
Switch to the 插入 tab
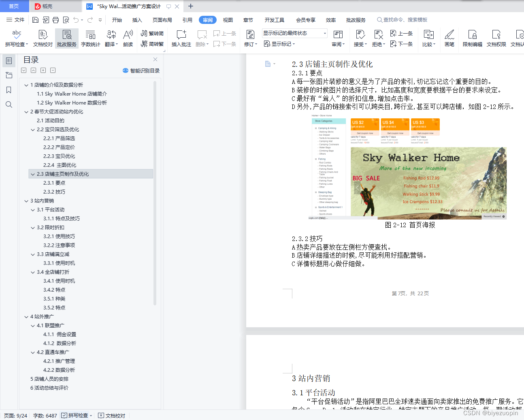pyautogui.click(x=137, y=20)
